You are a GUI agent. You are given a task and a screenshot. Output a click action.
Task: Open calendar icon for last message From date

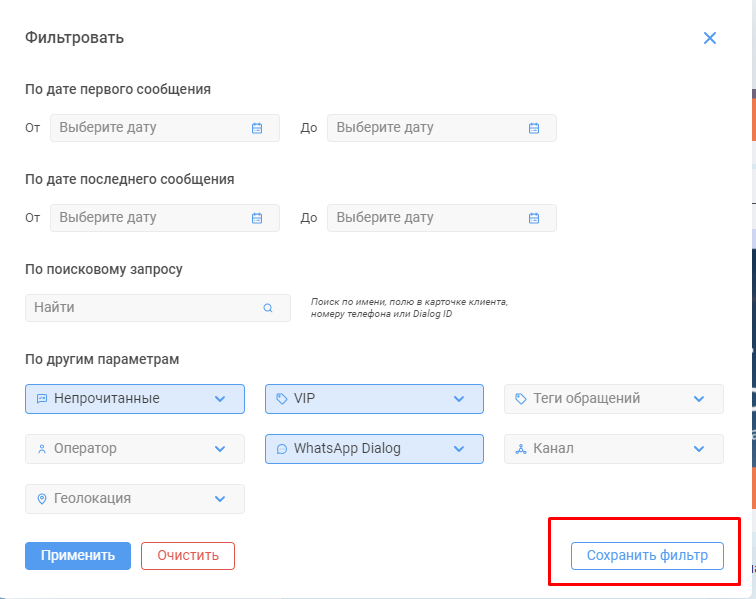coord(257,218)
